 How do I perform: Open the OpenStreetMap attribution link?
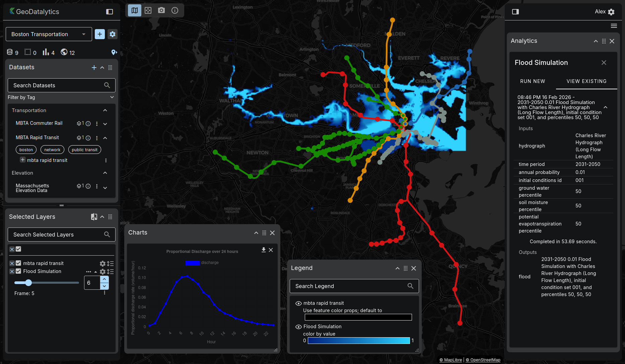pos(483,360)
